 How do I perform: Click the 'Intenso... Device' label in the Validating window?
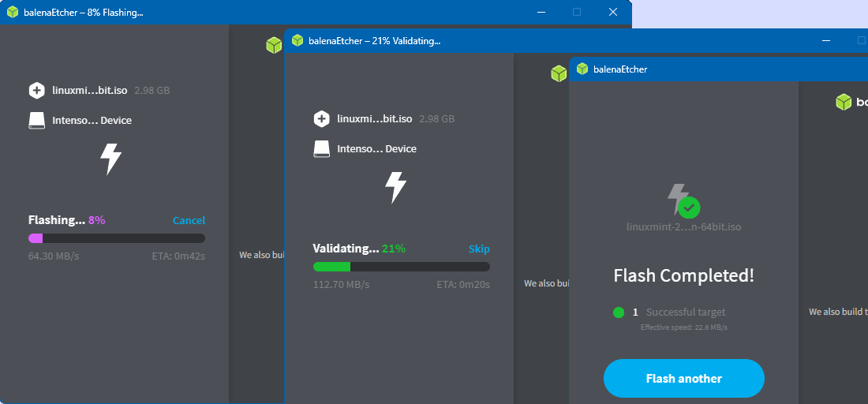tap(376, 149)
